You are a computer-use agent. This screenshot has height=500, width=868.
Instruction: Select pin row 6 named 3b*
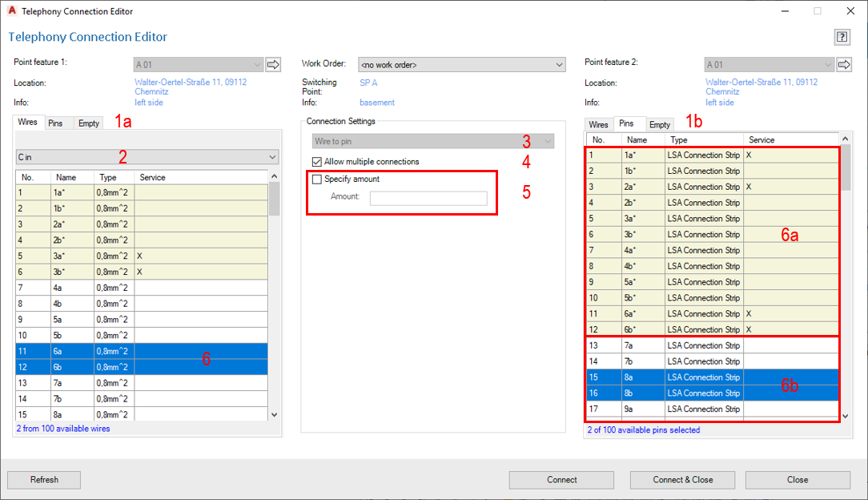click(x=713, y=234)
